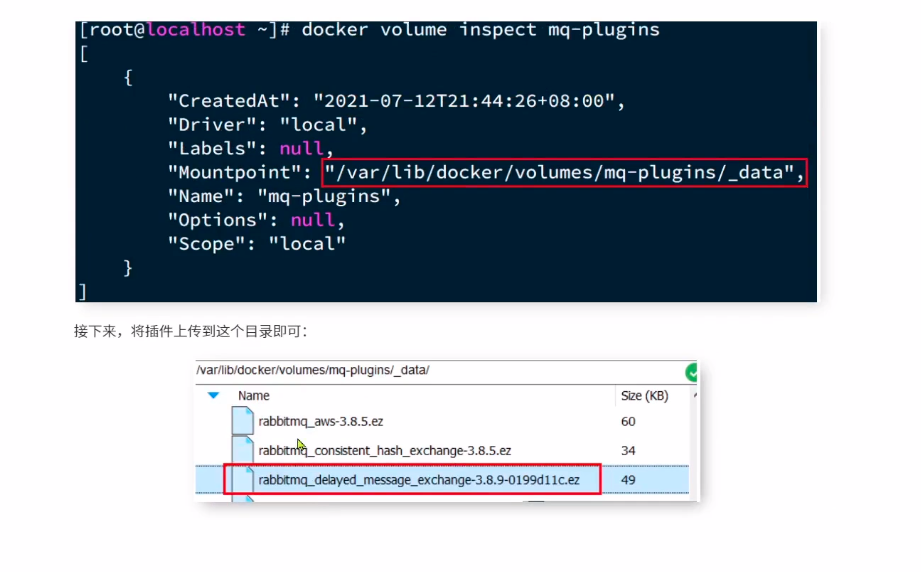
Task: Toggle the blue sort arrow beside Name
Action: (213, 395)
